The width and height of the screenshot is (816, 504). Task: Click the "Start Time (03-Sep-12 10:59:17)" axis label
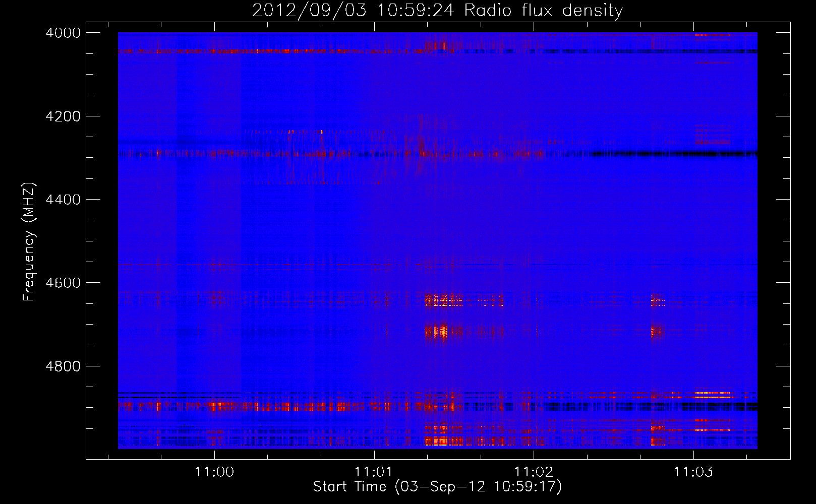coord(437,487)
